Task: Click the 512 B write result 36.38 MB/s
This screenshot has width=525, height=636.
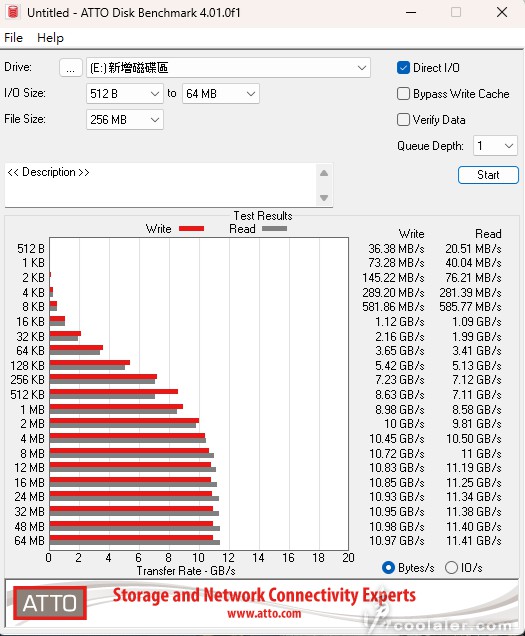Action: point(396,249)
